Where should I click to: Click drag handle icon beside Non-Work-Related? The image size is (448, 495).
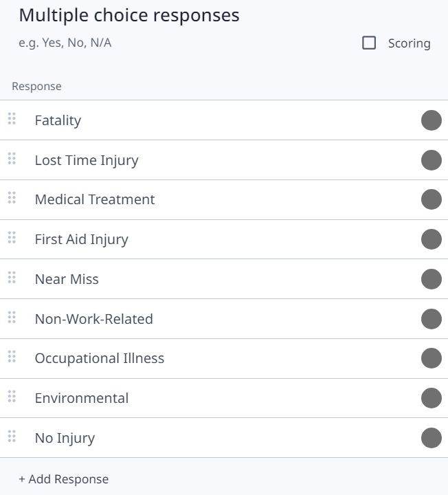12,318
